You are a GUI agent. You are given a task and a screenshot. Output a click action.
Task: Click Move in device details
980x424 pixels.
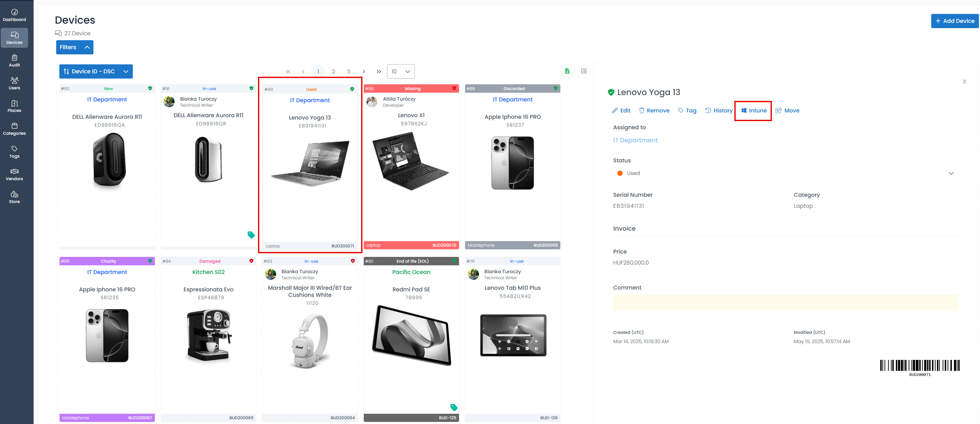(788, 111)
